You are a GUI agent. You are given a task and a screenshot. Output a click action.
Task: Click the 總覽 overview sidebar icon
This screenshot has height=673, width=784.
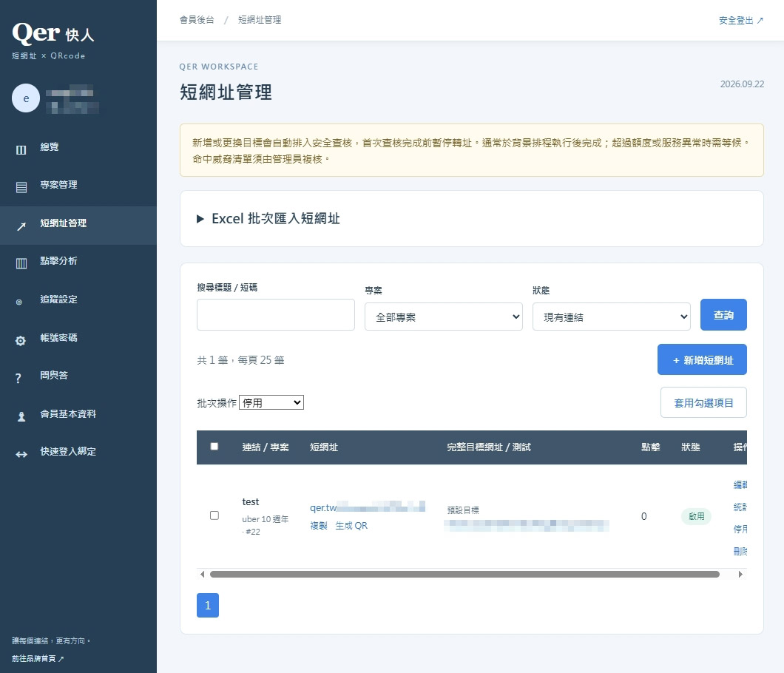pyautogui.click(x=21, y=150)
